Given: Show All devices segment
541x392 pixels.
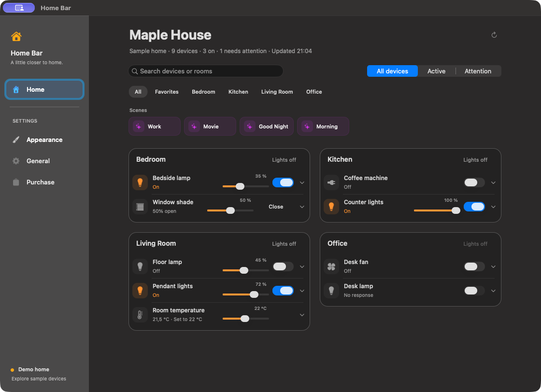Looking at the screenshot, I should [392, 71].
